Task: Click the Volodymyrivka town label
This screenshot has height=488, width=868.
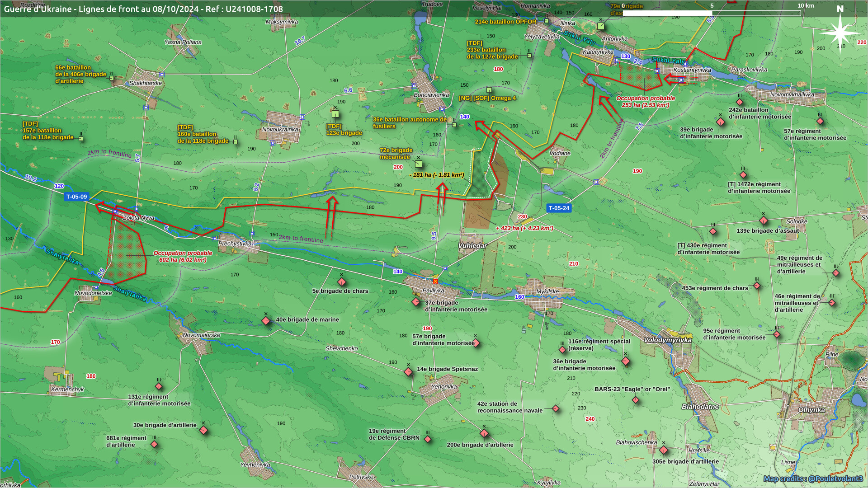Action: click(x=667, y=340)
